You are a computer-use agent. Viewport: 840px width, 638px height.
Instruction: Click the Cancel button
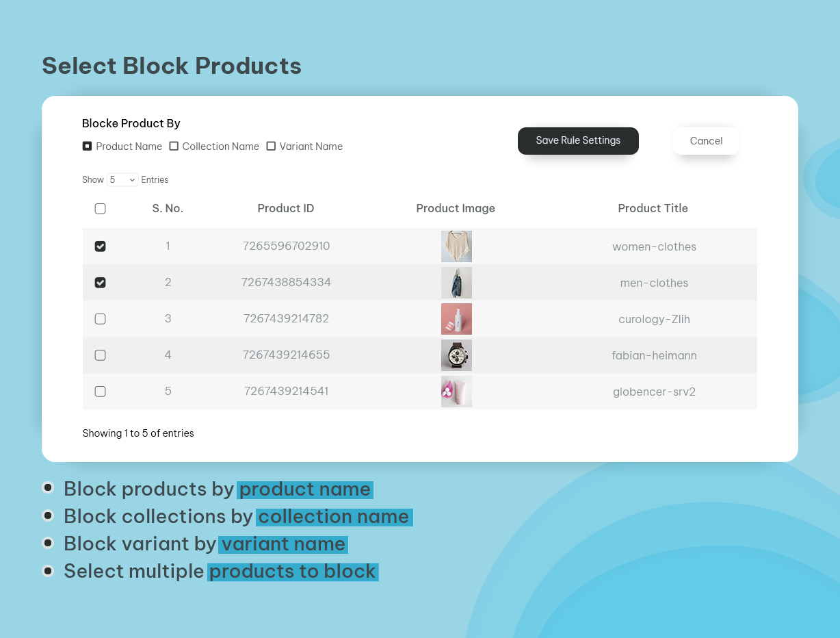706,141
